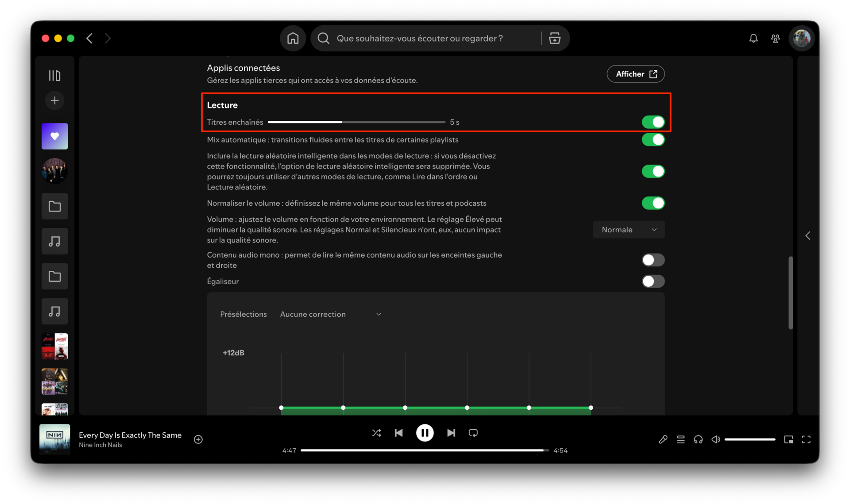The width and height of the screenshot is (850, 504).
Task: Open the Daredevil red cover playlist
Action: click(x=54, y=346)
